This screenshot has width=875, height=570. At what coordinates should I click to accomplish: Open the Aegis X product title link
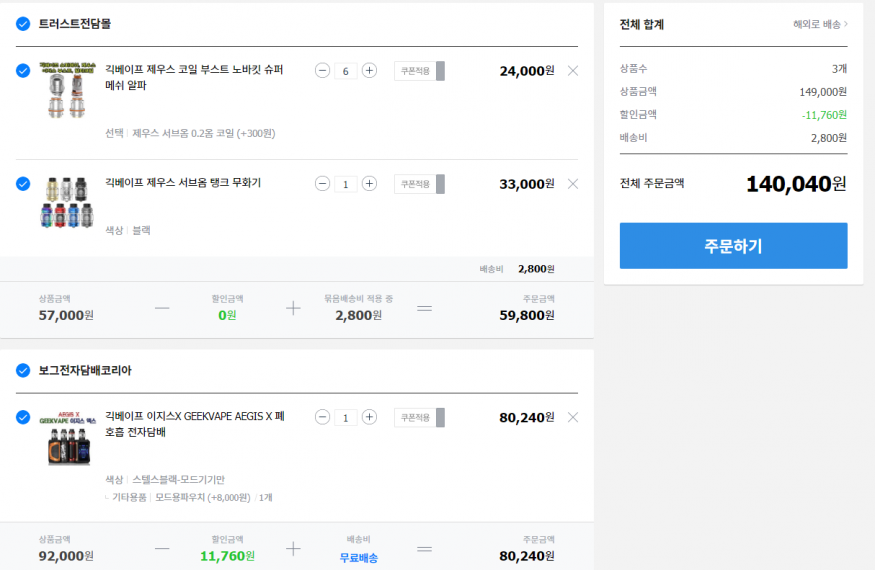(195, 424)
